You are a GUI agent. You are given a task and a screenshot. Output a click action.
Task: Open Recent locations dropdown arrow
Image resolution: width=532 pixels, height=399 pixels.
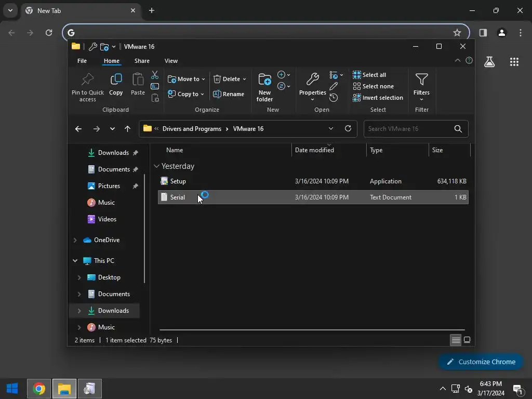point(112,129)
